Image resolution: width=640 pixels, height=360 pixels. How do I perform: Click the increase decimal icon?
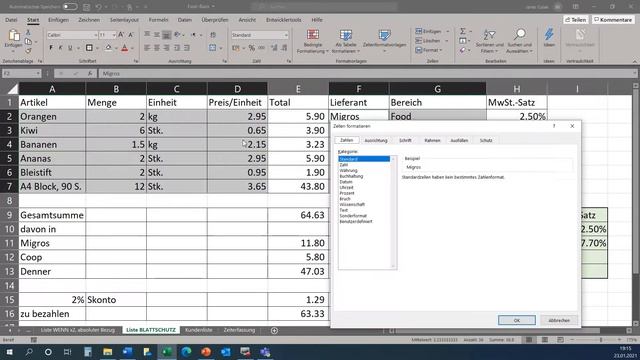(x=274, y=48)
